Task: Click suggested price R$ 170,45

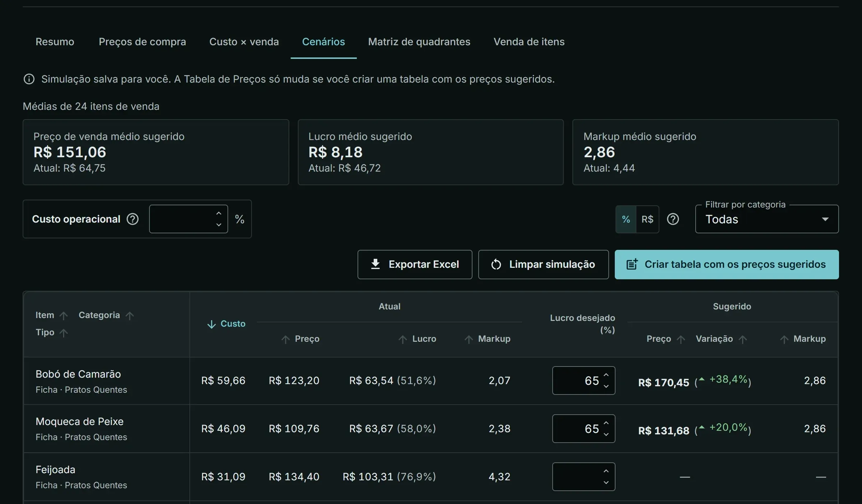Action: click(664, 383)
